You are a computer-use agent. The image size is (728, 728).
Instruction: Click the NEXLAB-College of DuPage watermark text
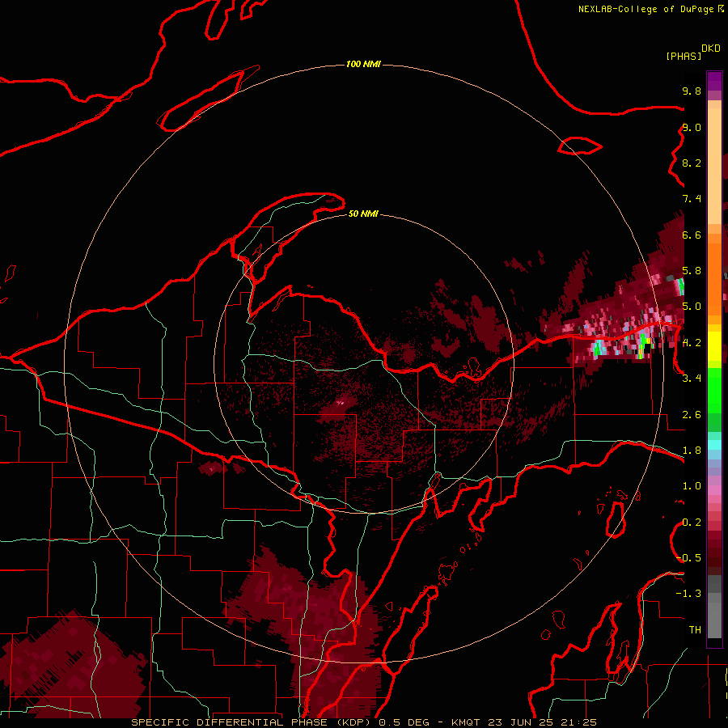(x=645, y=9)
